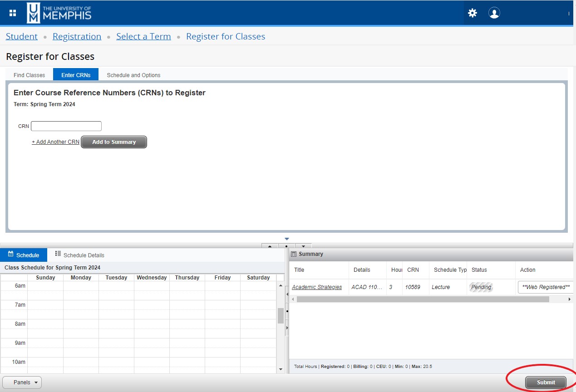Open the Panels dropdown
The width and height of the screenshot is (576, 392).
coord(21,382)
